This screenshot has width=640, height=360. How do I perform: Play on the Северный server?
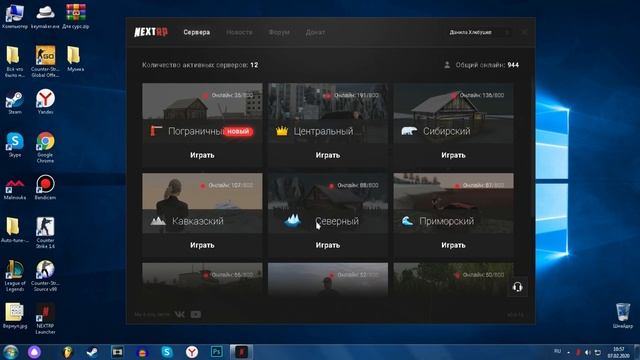[328, 245]
